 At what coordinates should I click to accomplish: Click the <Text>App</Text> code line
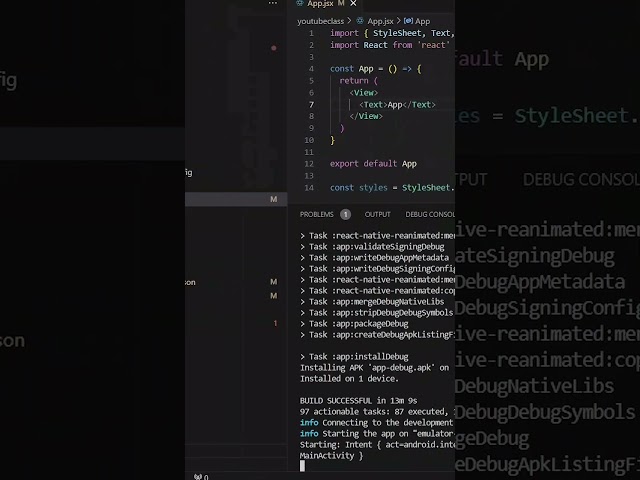pos(397,104)
